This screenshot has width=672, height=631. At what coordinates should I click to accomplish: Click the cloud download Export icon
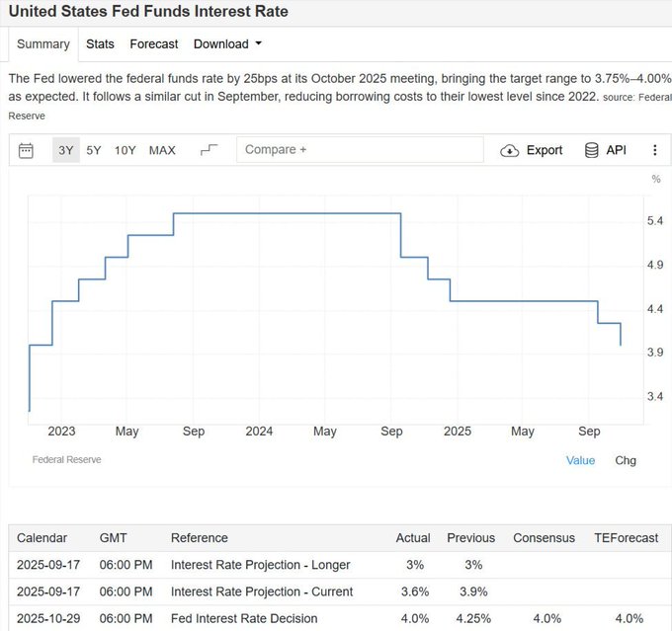pyautogui.click(x=510, y=150)
